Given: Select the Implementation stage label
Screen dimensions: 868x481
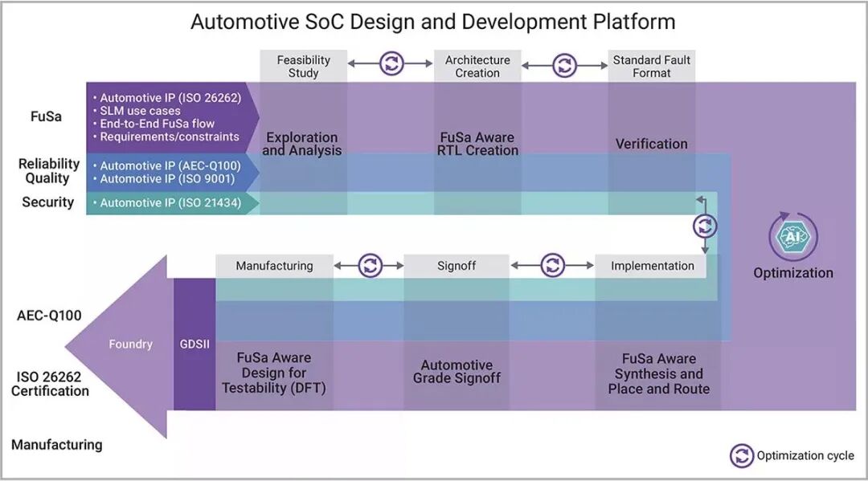Looking at the screenshot, I should [x=652, y=266].
